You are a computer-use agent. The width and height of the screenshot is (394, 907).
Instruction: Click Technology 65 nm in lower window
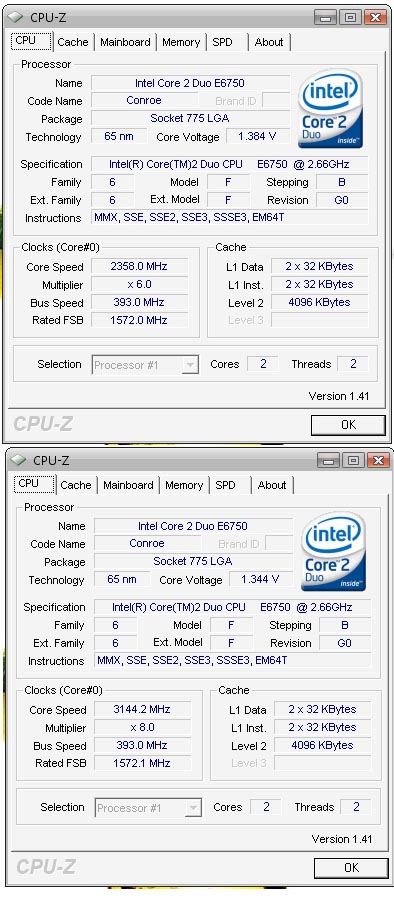tap(122, 580)
